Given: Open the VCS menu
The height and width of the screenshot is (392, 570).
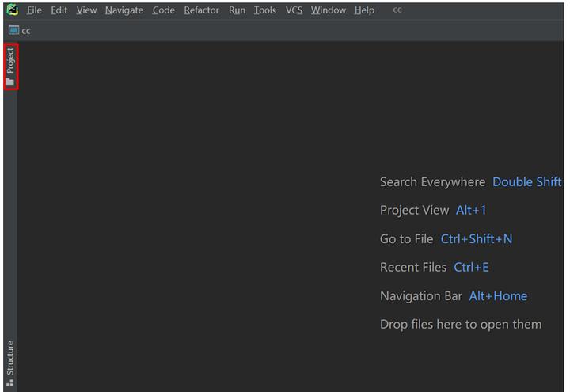Looking at the screenshot, I should click(x=294, y=10).
